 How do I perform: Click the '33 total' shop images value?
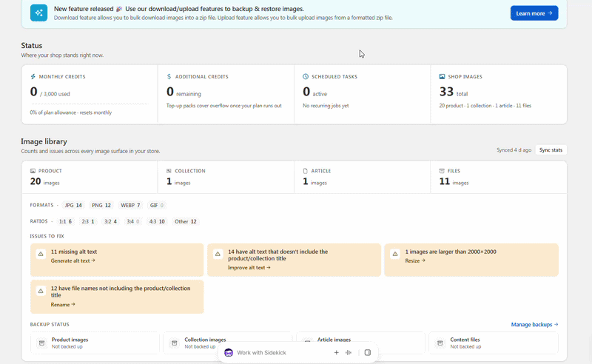tap(454, 92)
